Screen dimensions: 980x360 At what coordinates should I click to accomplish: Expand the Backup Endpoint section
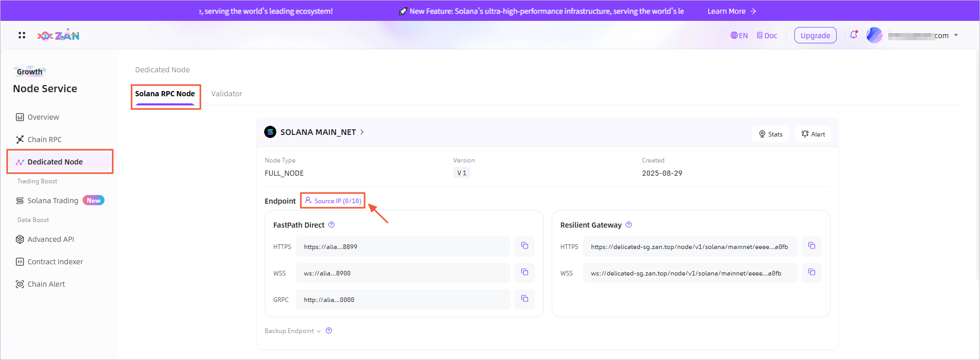click(x=293, y=331)
